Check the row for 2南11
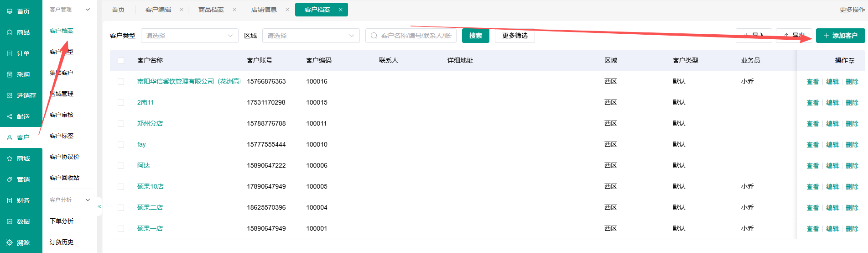Viewport: 868px width, 253px height. (x=121, y=103)
